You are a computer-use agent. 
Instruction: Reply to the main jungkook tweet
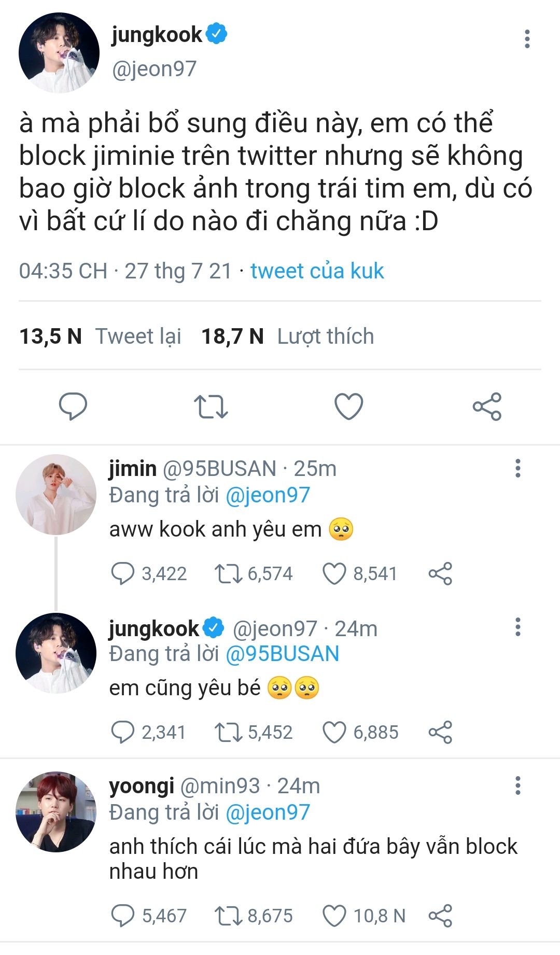(x=73, y=406)
